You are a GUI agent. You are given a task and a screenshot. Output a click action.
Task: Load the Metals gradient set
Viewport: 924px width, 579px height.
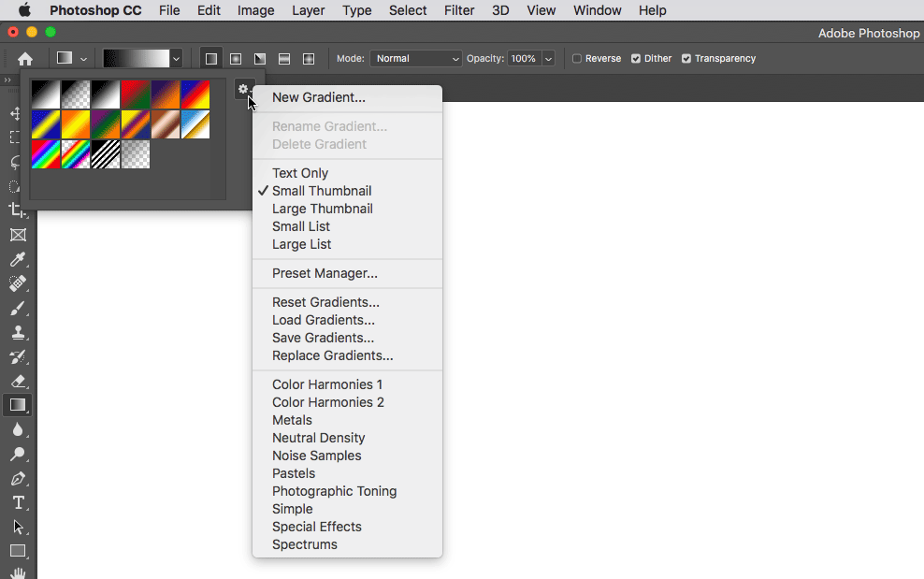click(x=293, y=420)
